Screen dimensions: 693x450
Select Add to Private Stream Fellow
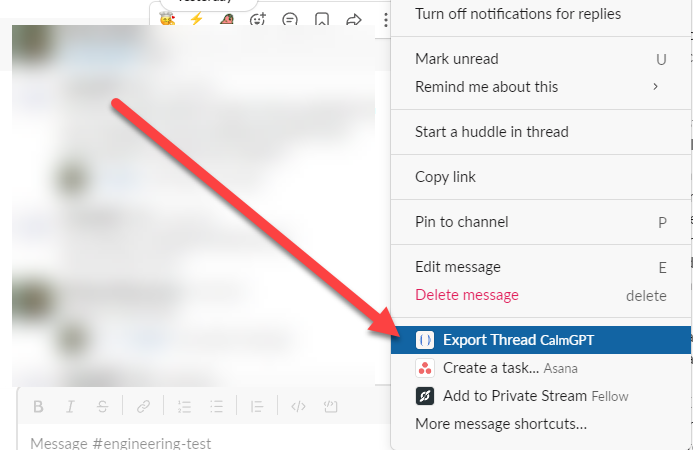coord(541,396)
